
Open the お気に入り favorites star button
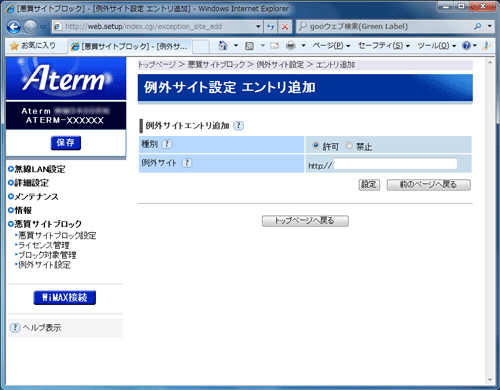pyautogui.click(x=33, y=46)
